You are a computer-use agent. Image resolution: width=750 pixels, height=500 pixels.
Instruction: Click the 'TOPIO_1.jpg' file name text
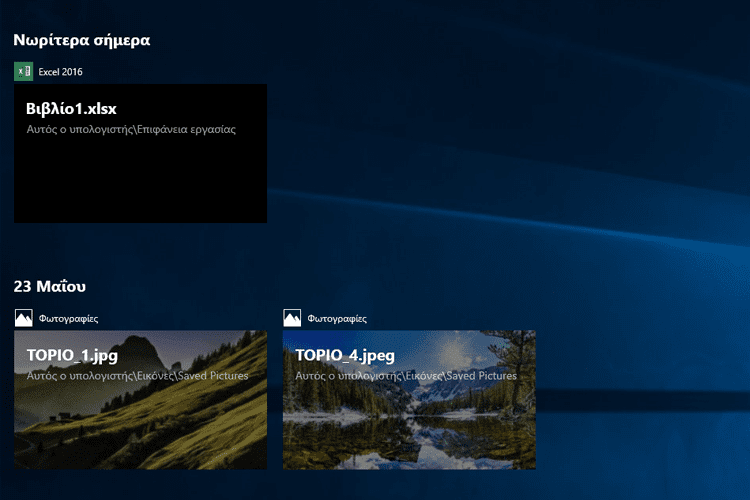(72, 356)
